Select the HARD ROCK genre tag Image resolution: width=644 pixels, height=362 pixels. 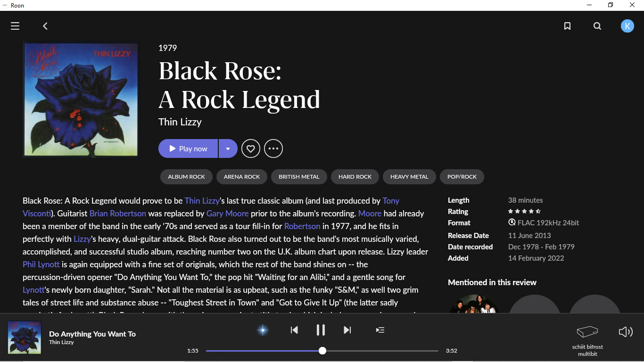pyautogui.click(x=355, y=177)
